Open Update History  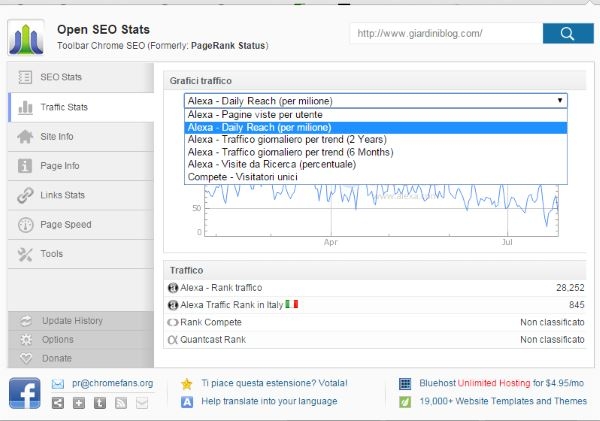coord(81,321)
